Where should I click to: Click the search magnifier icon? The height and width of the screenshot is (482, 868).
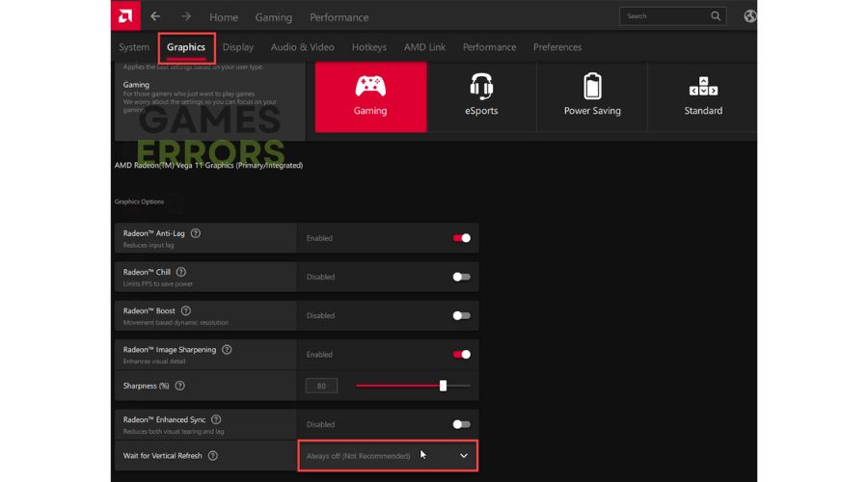pos(716,16)
